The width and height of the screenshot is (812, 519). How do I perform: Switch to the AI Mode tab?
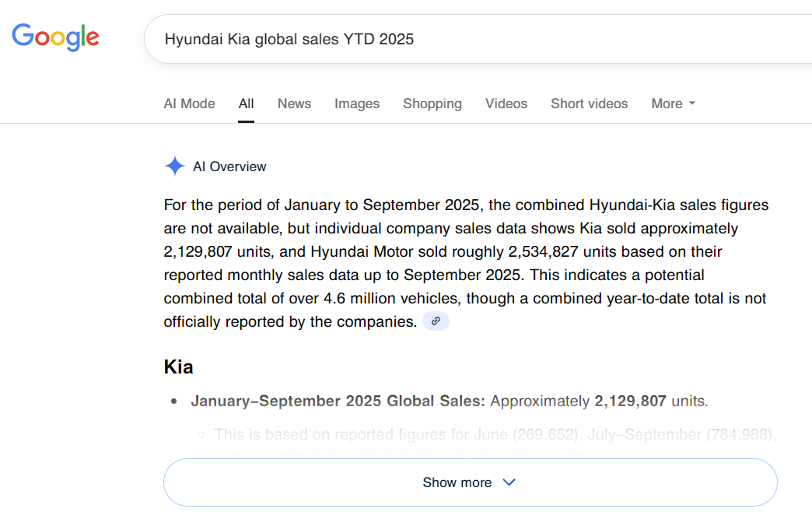[189, 103]
